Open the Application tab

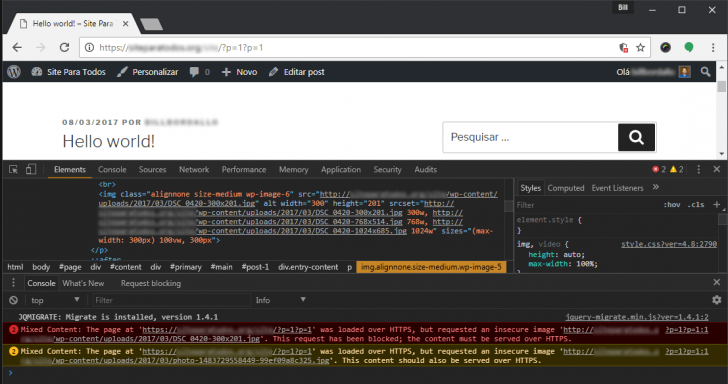(341, 169)
